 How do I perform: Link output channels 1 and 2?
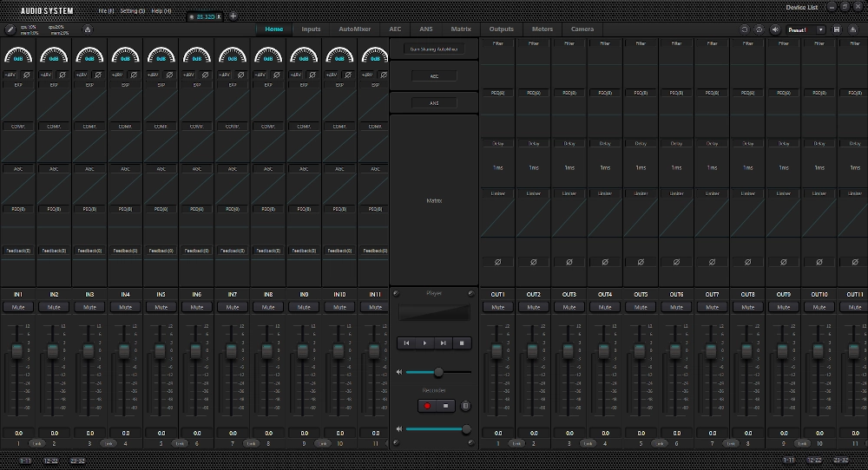[516, 443]
